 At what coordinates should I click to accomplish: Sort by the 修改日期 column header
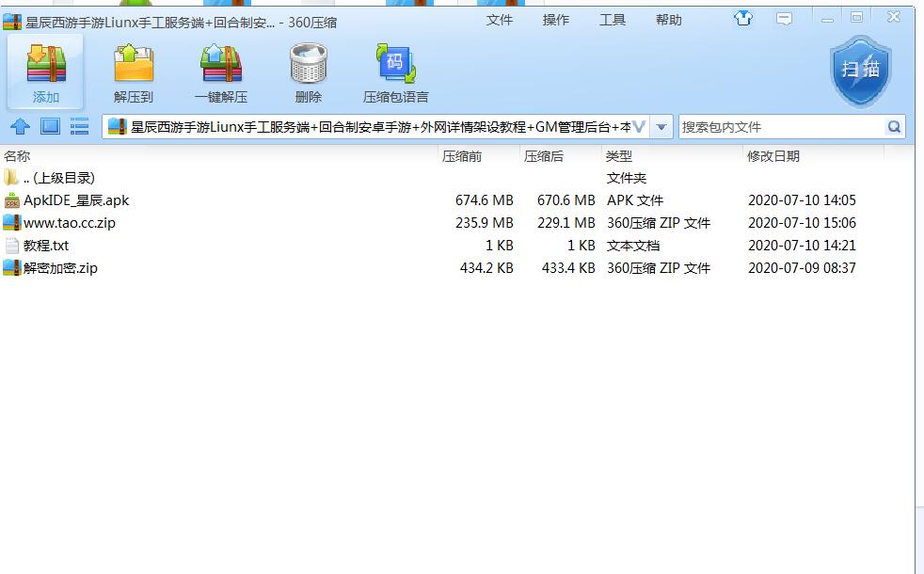(x=773, y=156)
